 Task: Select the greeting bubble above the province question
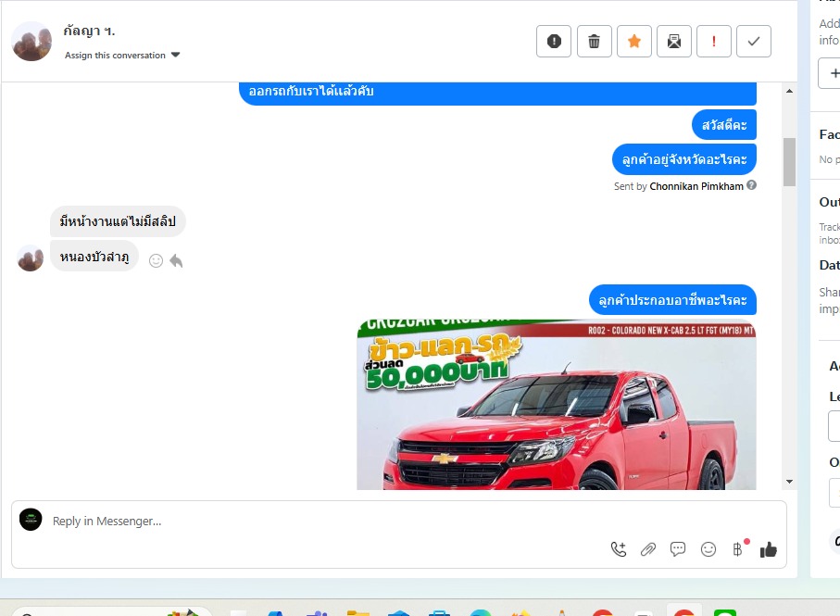point(724,125)
